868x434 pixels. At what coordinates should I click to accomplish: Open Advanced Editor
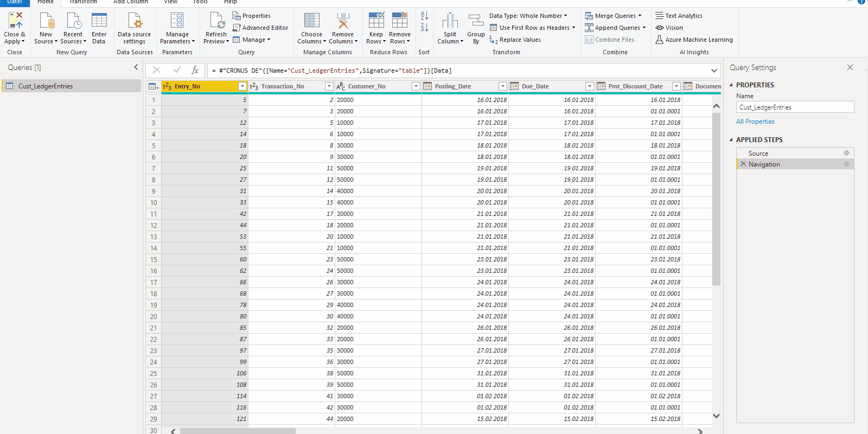coord(260,28)
